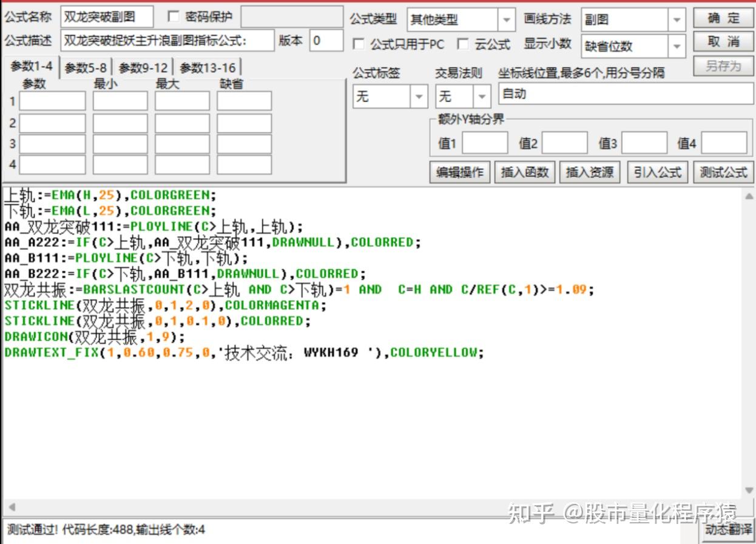Click the 值3 input field
The image size is (756, 544).
pos(644,143)
